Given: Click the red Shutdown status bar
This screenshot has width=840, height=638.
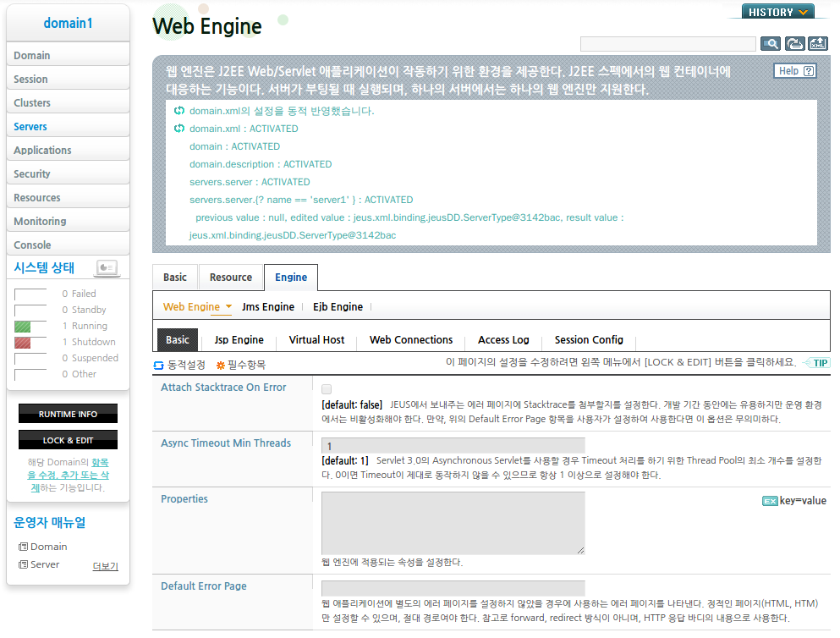Looking at the screenshot, I should coord(23,343).
